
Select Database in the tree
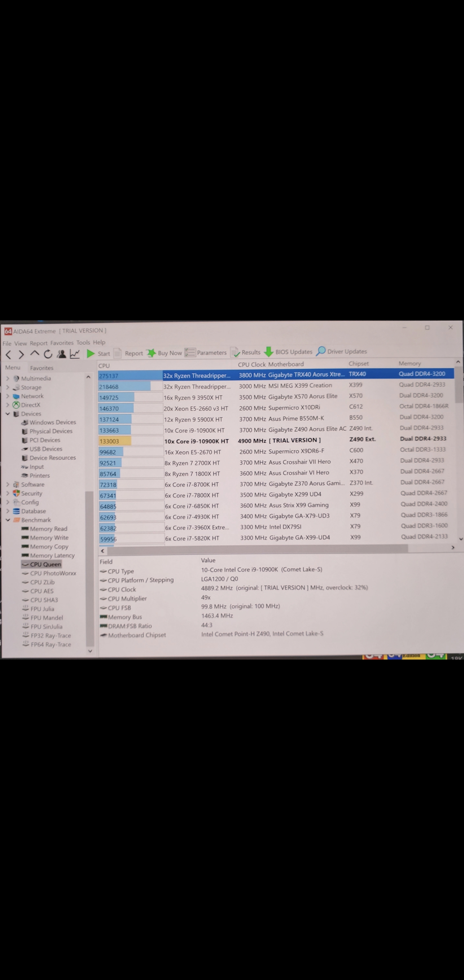[29, 511]
